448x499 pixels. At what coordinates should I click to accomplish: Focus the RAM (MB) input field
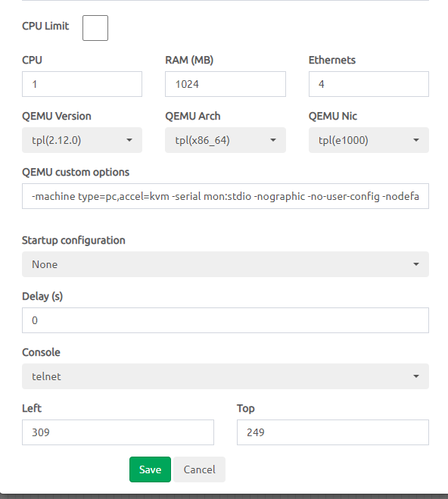[x=226, y=84]
